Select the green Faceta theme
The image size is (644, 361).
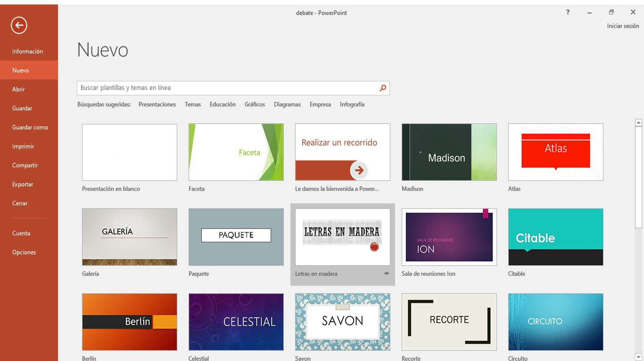236,152
